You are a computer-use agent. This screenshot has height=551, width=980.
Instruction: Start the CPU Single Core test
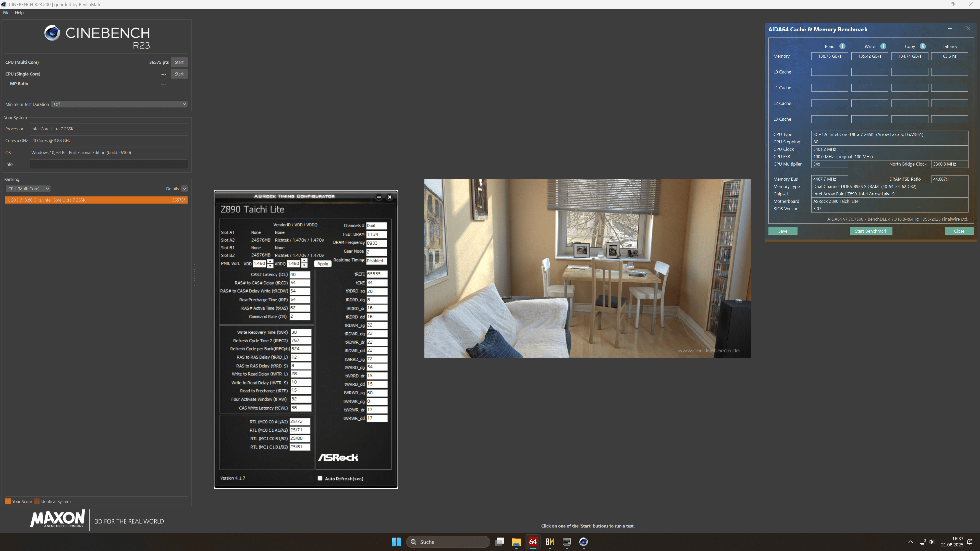point(179,74)
